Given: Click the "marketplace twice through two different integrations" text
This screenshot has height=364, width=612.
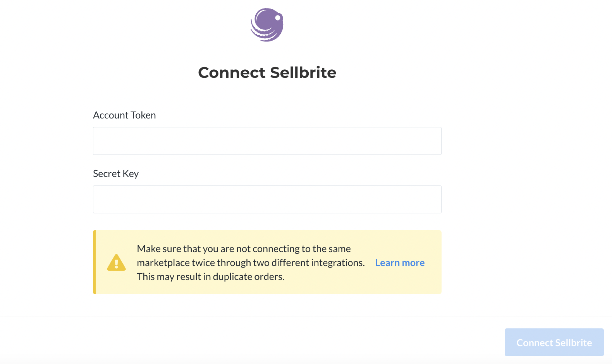Looking at the screenshot, I should click(251, 263).
